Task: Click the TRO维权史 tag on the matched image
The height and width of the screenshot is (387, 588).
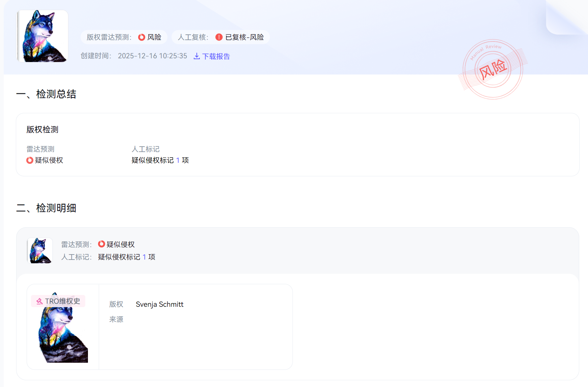Action: (x=58, y=301)
